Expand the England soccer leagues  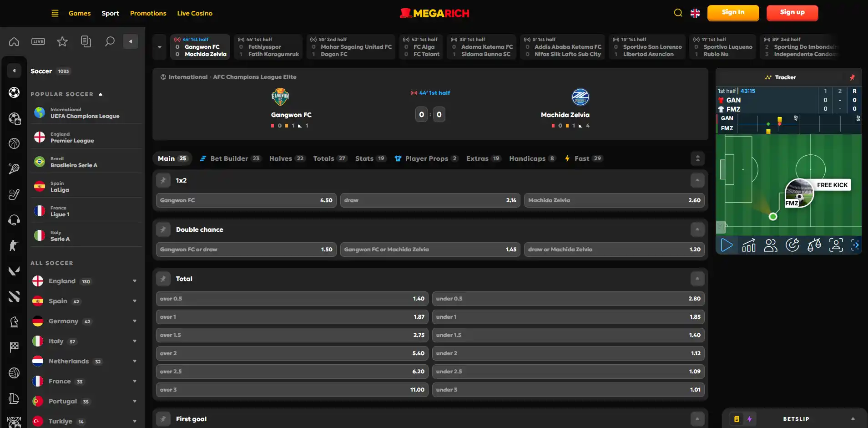click(x=135, y=281)
